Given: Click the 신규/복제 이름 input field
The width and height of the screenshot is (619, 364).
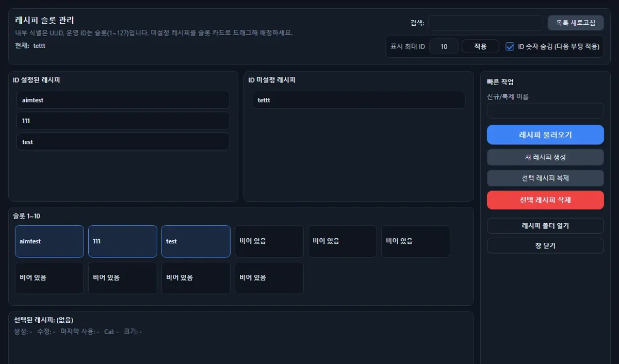Looking at the screenshot, I should click(545, 110).
